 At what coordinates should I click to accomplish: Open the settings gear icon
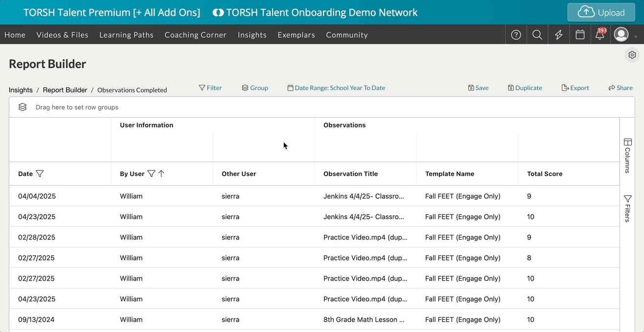[632, 55]
